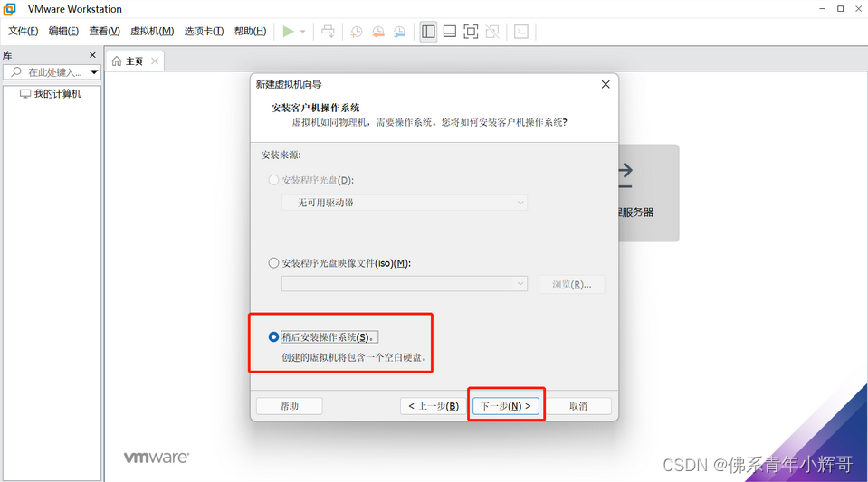Open the Tabs menu
868x482 pixels.
205,32
